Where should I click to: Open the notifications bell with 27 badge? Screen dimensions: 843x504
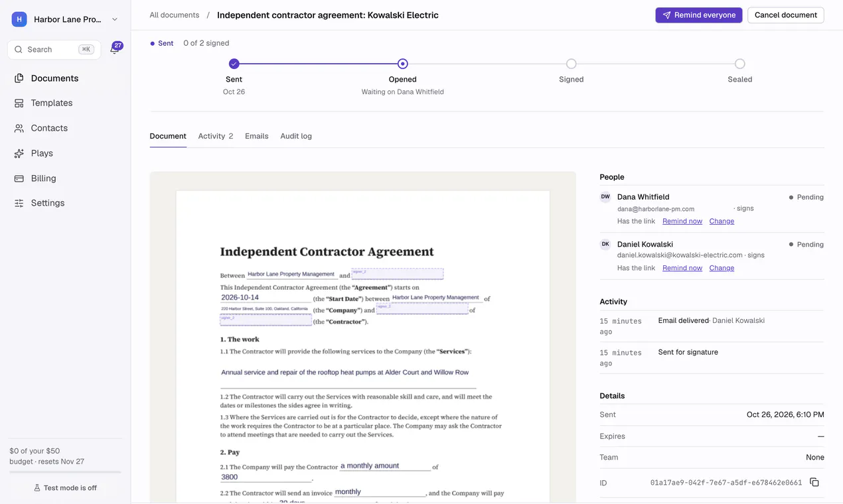coord(115,48)
